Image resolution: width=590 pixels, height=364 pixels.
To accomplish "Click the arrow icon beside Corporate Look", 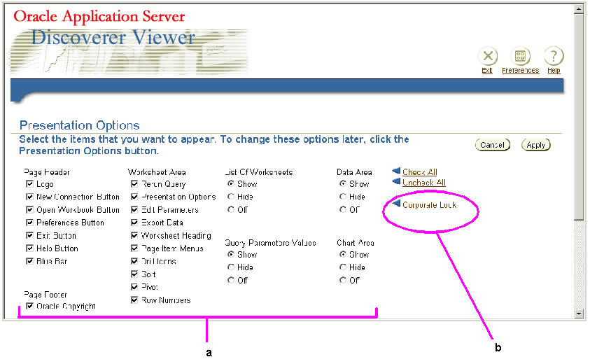I will (x=396, y=204).
